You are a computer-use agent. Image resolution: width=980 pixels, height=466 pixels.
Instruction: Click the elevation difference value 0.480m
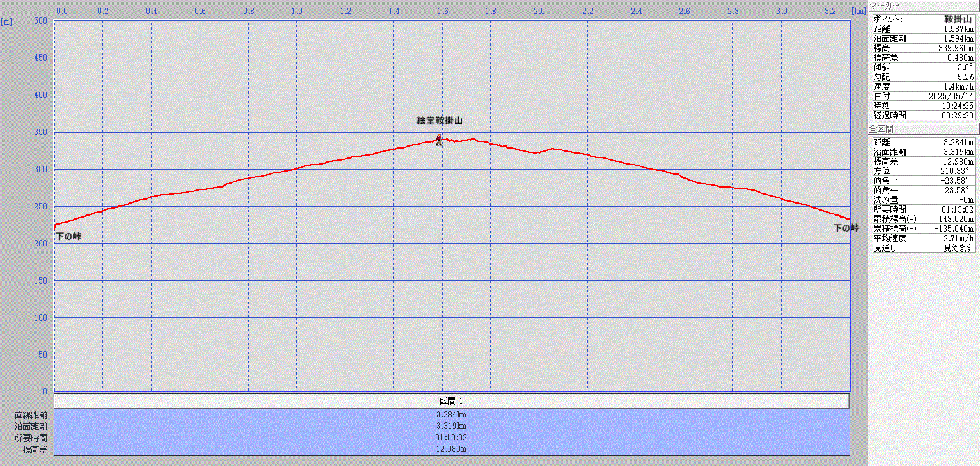(x=960, y=58)
